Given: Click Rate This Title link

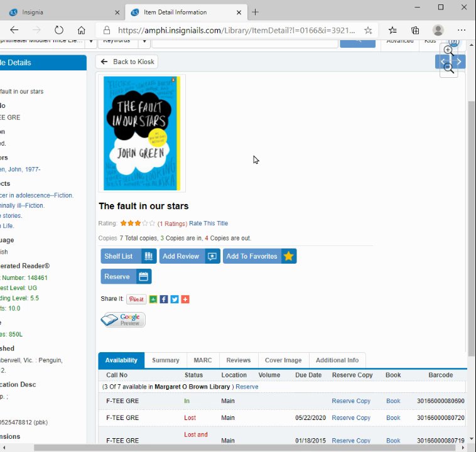Looking at the screenshot, I should coord(208,223).
